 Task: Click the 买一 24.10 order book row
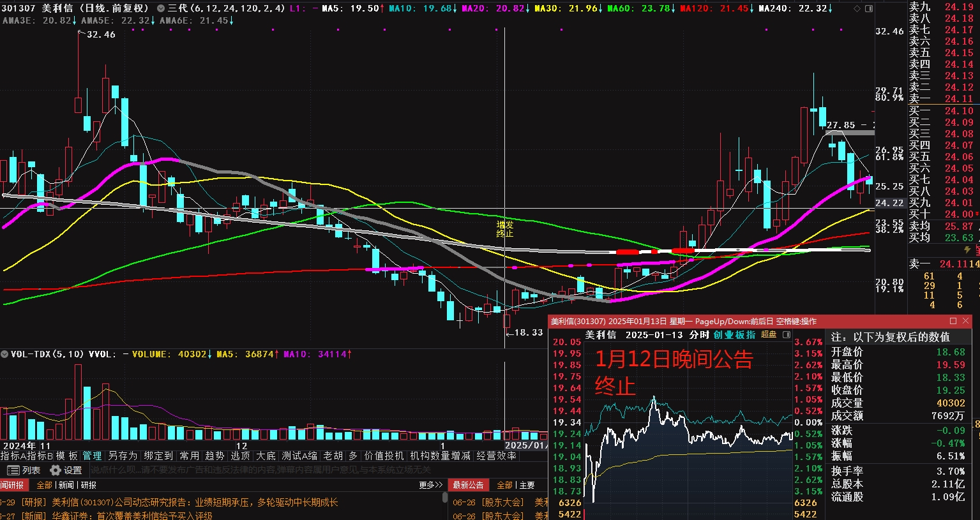pyautogui.click(x=942, y=110)
